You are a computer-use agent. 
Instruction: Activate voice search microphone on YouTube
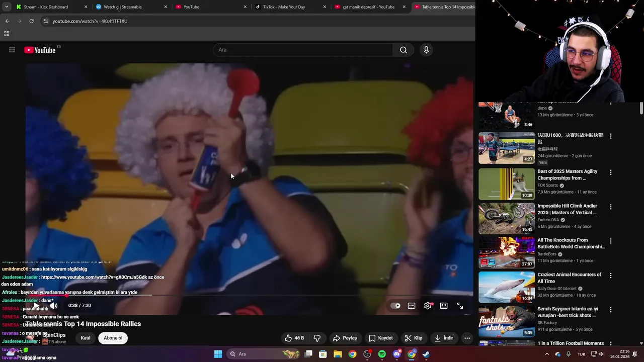point(426,50)
